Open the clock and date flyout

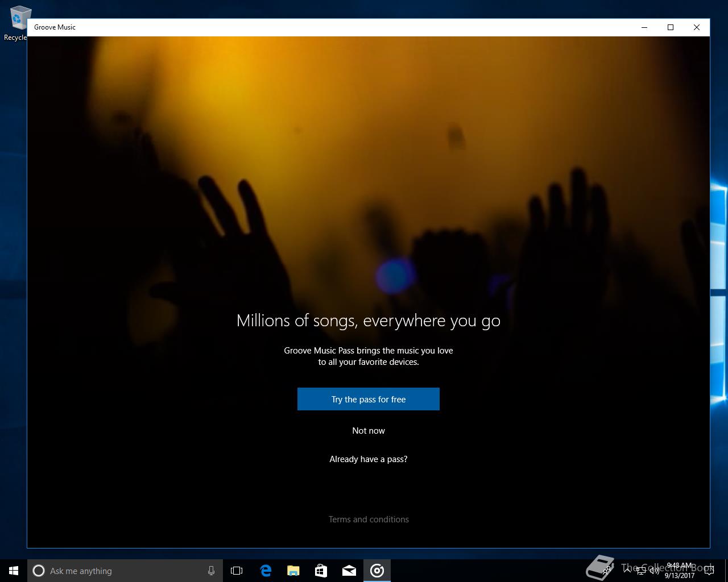point(680,571)
